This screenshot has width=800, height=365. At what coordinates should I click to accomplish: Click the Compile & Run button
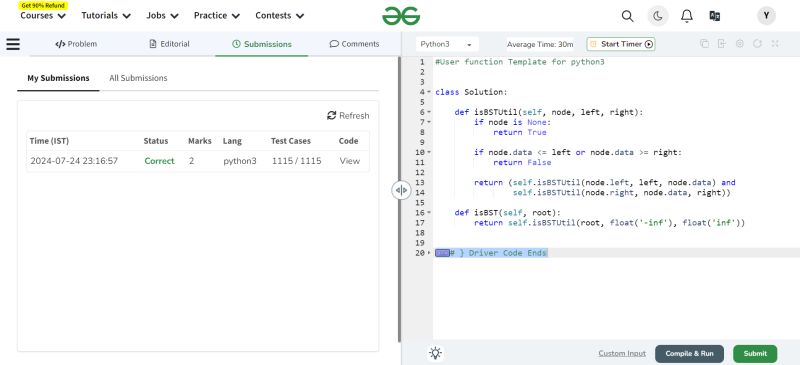click(689, 353)
